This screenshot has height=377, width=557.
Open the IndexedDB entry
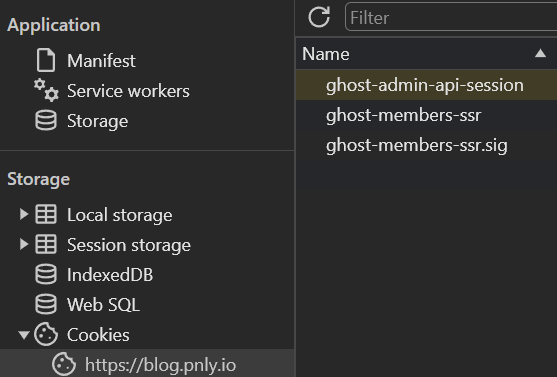point(110,275)
